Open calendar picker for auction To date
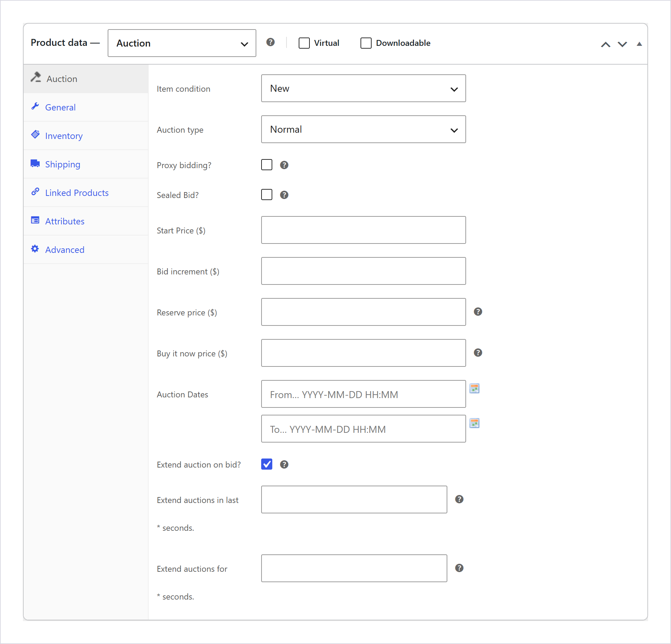Screen dimensions: 671x644 click(474, 423)
